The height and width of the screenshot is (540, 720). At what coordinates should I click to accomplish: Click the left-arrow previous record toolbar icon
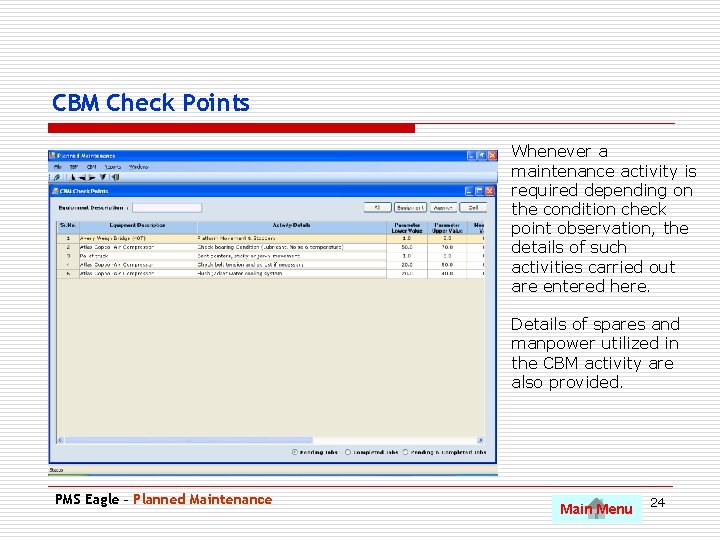(x=82, y=177)
